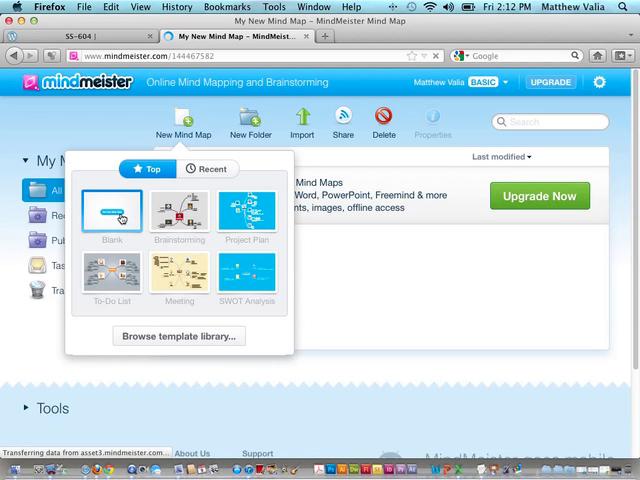
Task: Open Matthew Valia account dropdown arrow
Action: coord(505,82)
